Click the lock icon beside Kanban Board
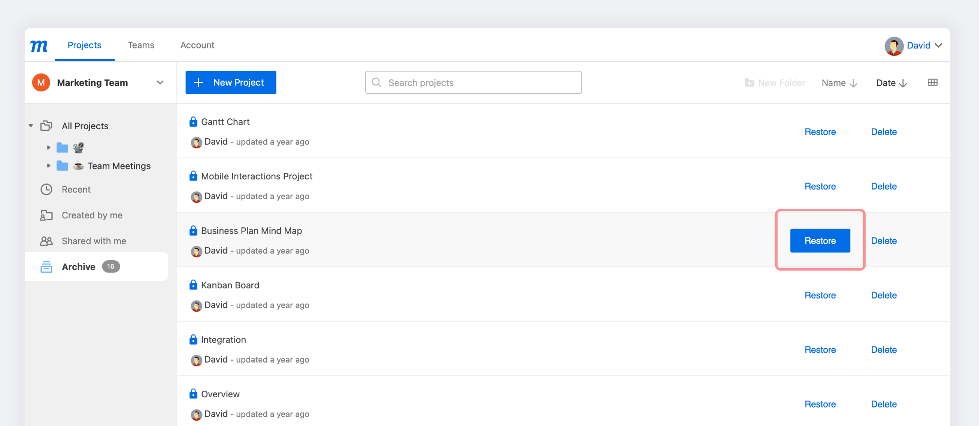The height and width of the screenshot is (426, 980). pos(193,285)
